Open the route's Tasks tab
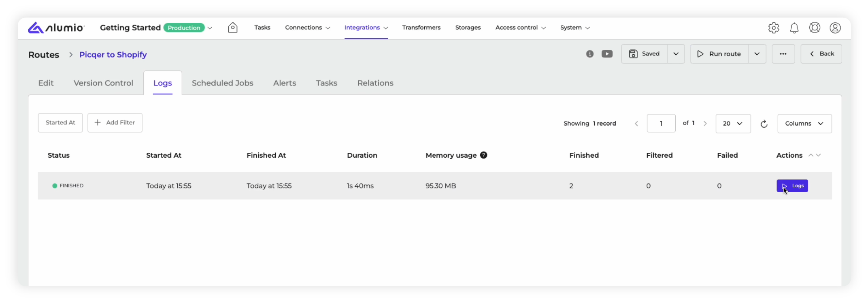Viewport: 868px width, 304px height. point(327,83)
